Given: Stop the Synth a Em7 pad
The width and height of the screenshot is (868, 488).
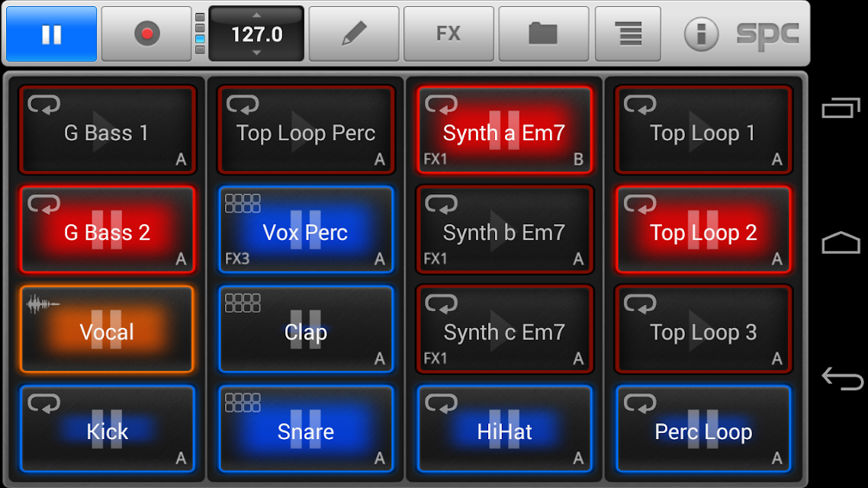Looking at the screenshot, I should 504,130.
